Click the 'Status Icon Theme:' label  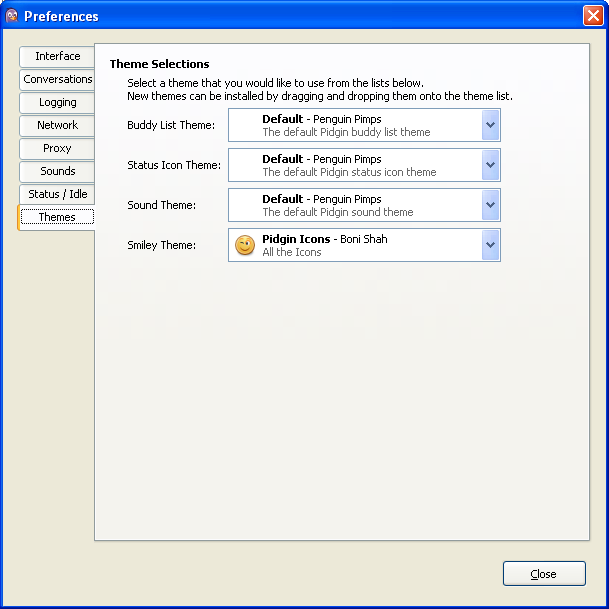174,165
